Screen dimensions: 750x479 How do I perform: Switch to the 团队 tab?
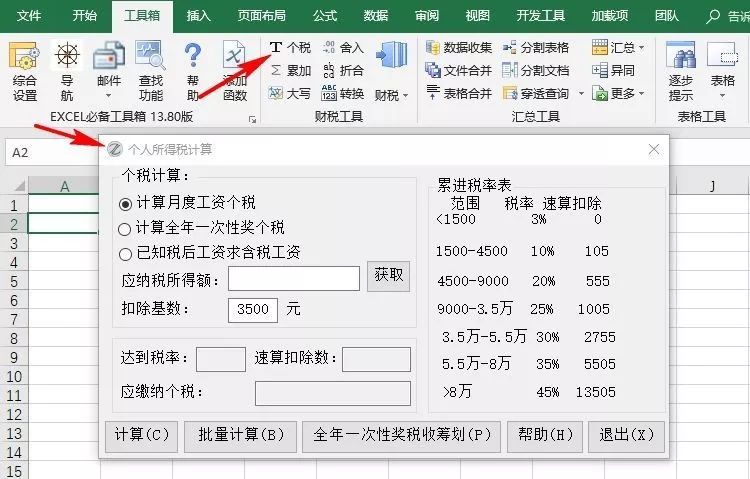coord(667,16)
